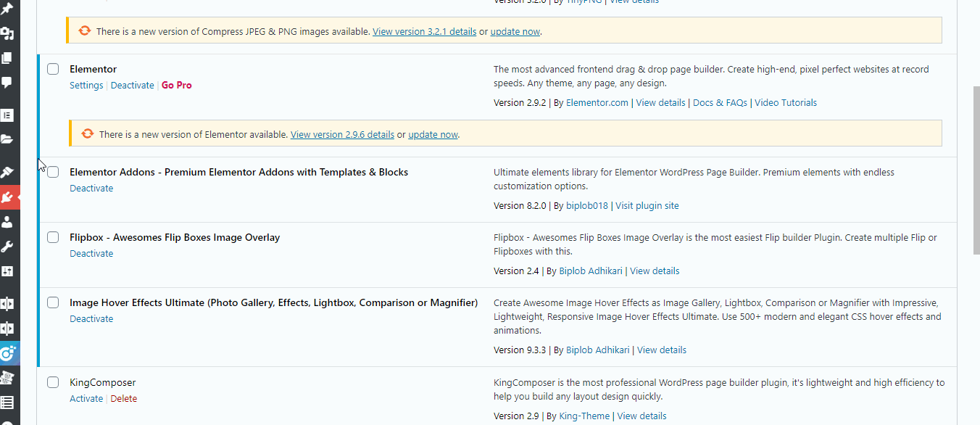Image resolution: width=980 pixels, height=425 pixels.
Task: Open the Posts pin icon in sidebar
Action: click(x=7, y=9)
